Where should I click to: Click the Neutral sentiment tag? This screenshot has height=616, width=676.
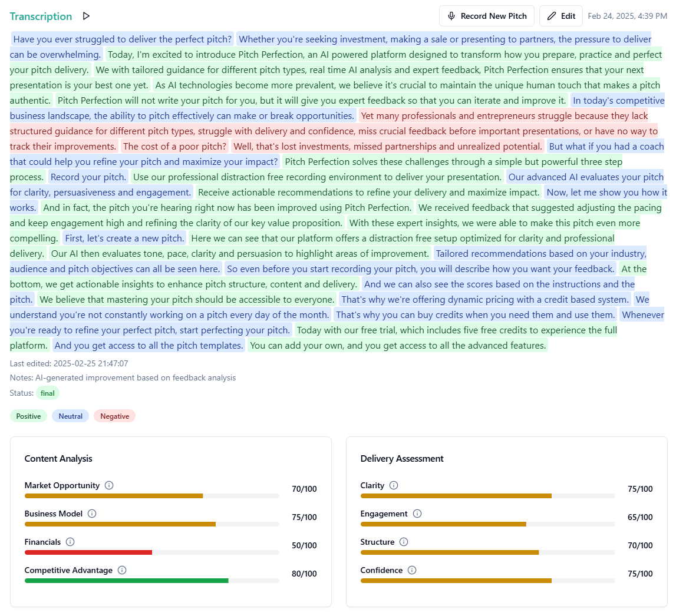[71, 416]
